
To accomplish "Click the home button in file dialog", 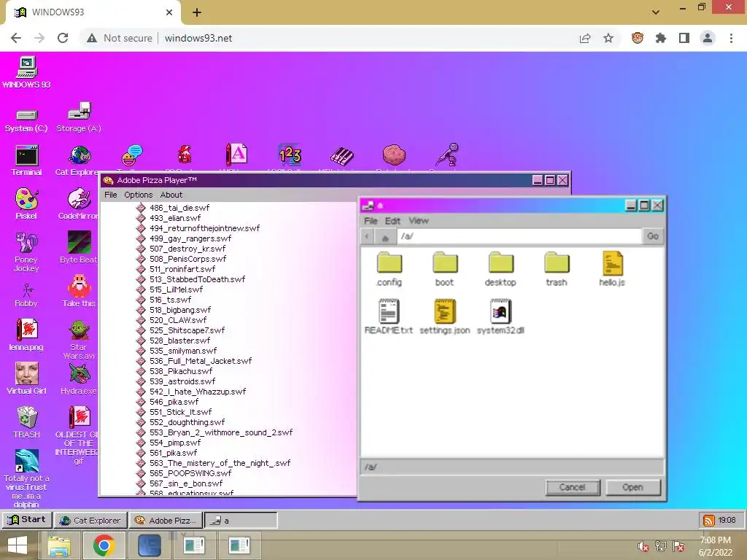I will [385, 237].
